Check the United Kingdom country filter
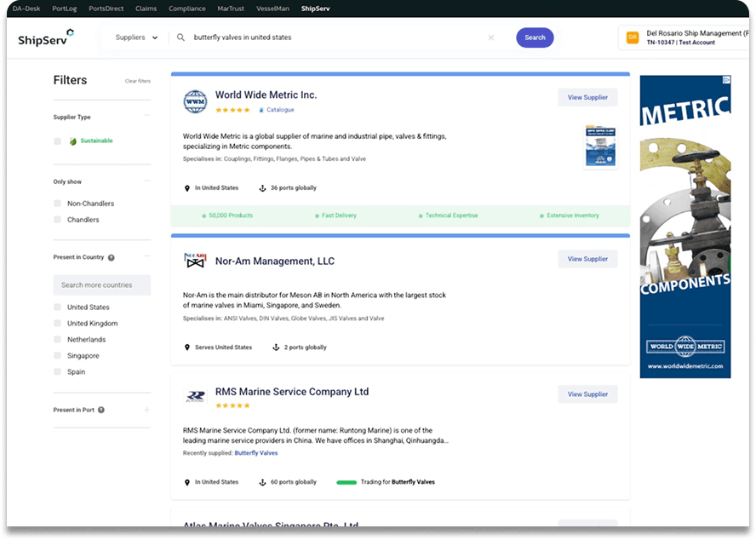 pyautogui.click(x=57, y=324)
